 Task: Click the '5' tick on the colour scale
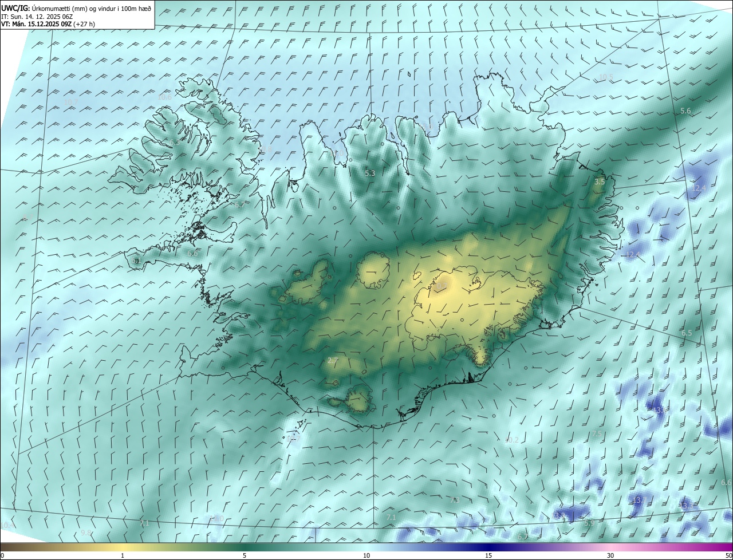click(245, 555)
